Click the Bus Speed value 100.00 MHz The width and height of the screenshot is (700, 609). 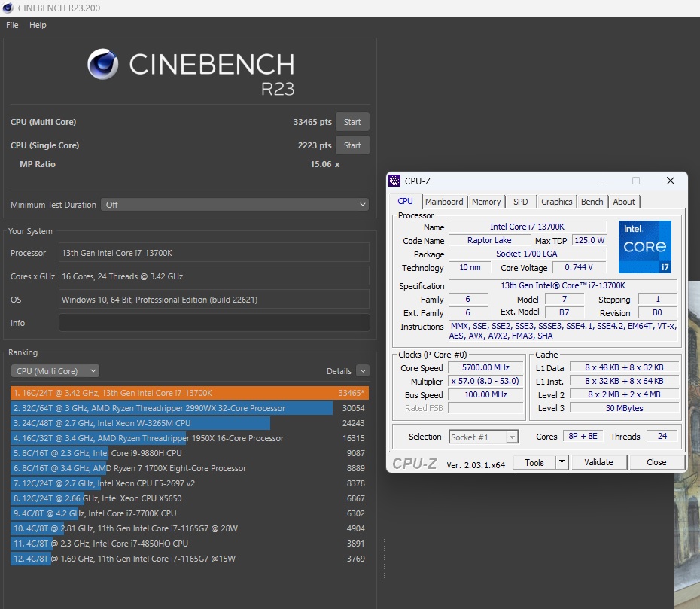tap(485, 394)
